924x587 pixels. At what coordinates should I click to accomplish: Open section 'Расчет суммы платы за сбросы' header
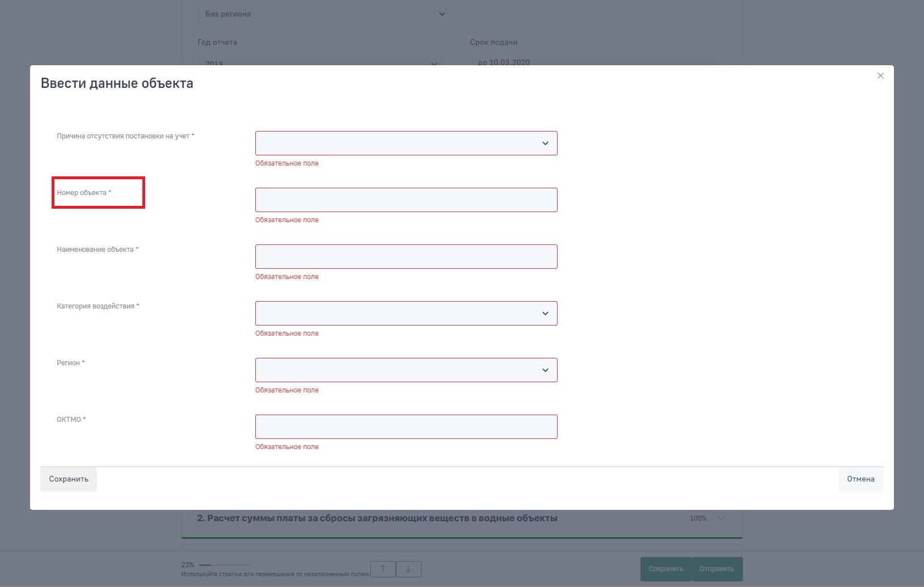point(377,518)
